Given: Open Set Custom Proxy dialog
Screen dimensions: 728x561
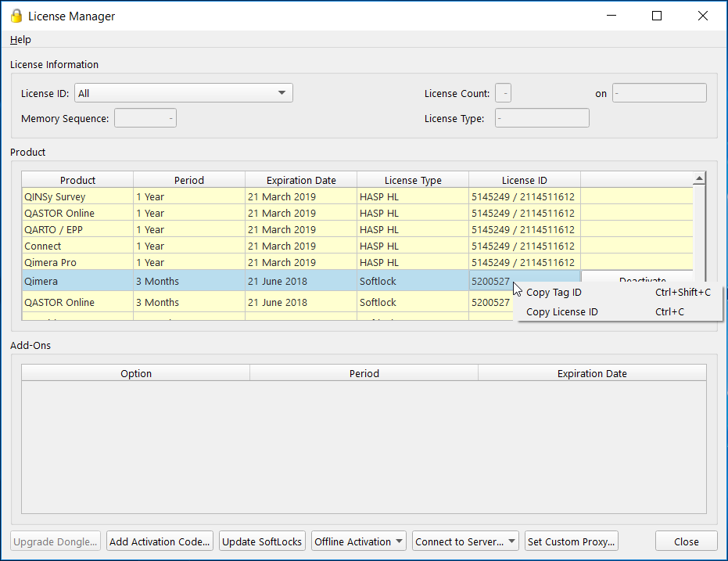Looking at the screenshot, I should tap(572, 541).
